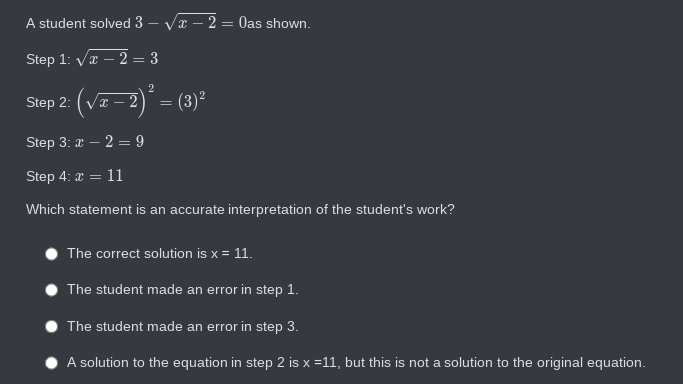Select the radio button for 'The correct solution is x = 11'
Viewport: 683px width, 384px height.
point(51,254)
